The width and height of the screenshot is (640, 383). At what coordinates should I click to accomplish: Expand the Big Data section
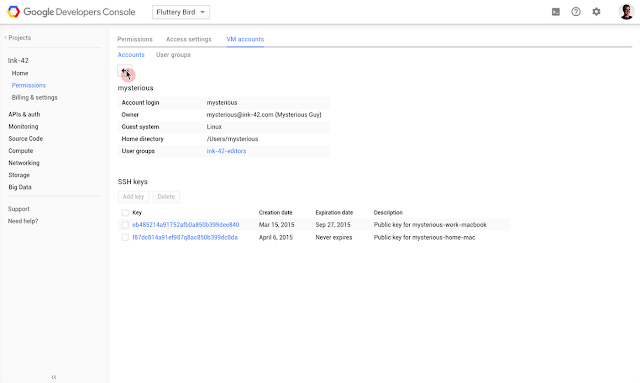click(x=20, y=187)
